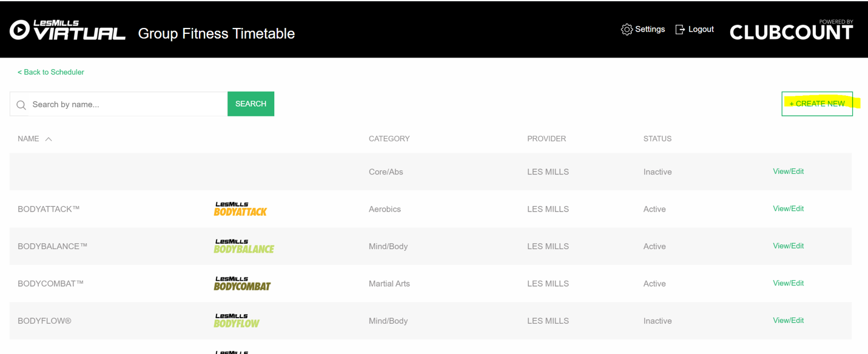This screenshot has height=354, width=868.
Task: Click the BODYFLOW program logo
Action: pyautogui.click(x=237, y=321)
